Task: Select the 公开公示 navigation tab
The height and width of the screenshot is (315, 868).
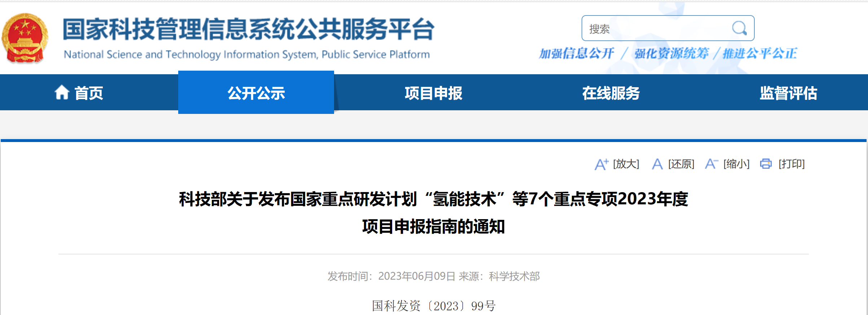Action: coord(256,92)
